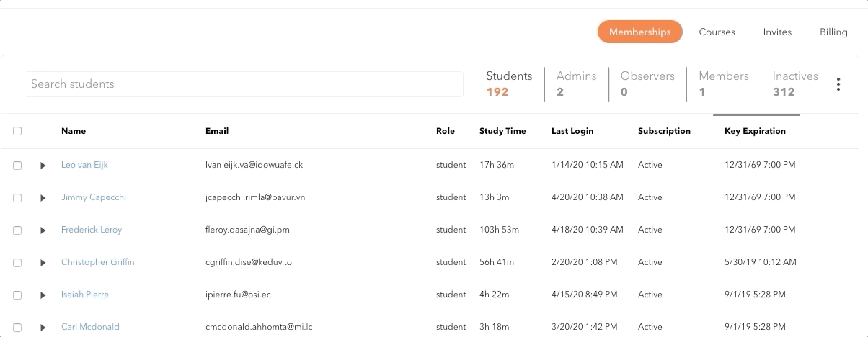The width and height of the screenshot is (868, 337).
Task: Open the Invites tab
Action: click(777, 32)
